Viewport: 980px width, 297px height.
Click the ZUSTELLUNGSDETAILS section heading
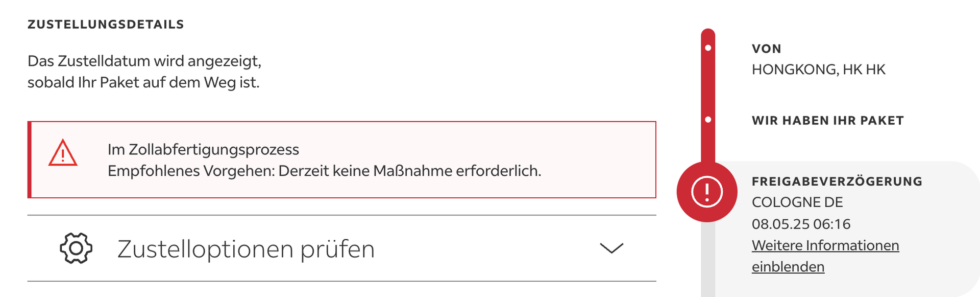(106, 25)
